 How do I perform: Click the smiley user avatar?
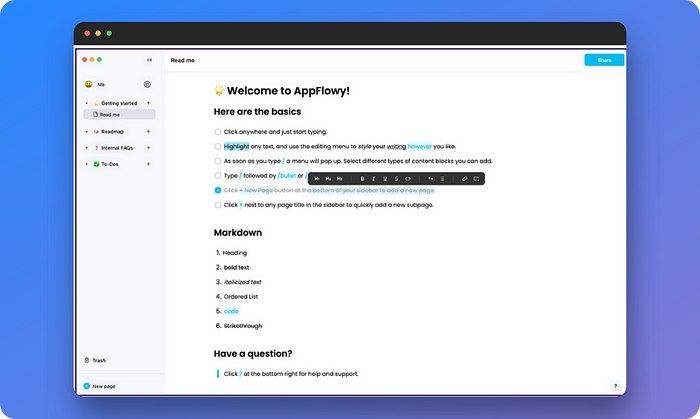point(88,84)
